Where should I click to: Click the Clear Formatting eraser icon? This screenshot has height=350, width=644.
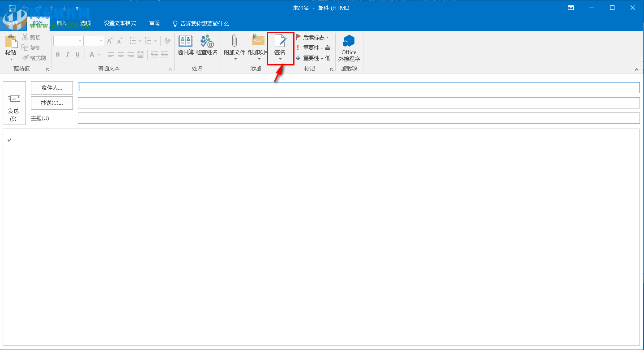point(168,41)
